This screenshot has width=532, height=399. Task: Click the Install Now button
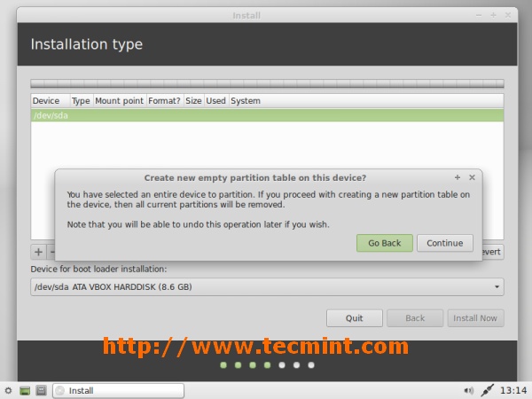pos(475,318)
